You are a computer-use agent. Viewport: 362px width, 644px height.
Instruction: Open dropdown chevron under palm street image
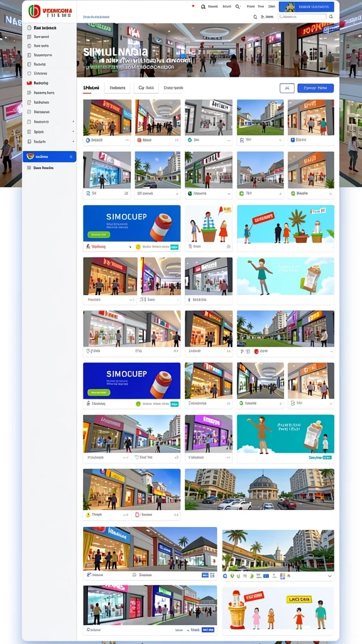coord(330,576)
